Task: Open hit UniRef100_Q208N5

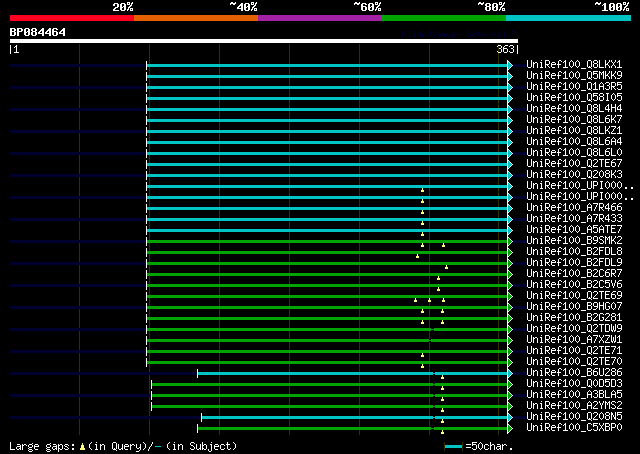Action: (x=574, y=416)
